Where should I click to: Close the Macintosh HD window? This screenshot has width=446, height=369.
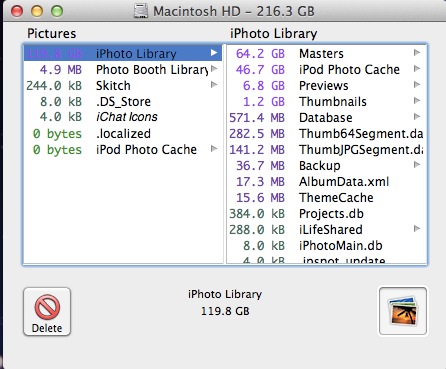point(17,11)
